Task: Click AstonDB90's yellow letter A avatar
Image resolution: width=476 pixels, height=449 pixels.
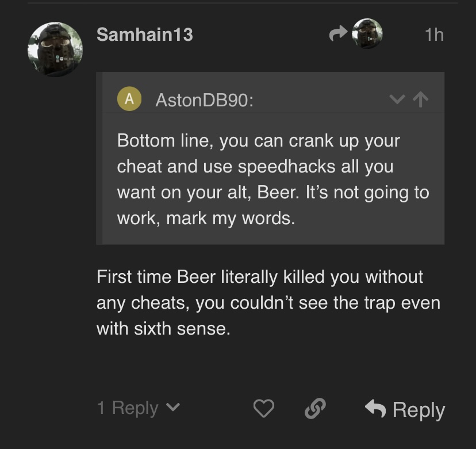Action: coord(129,99)
